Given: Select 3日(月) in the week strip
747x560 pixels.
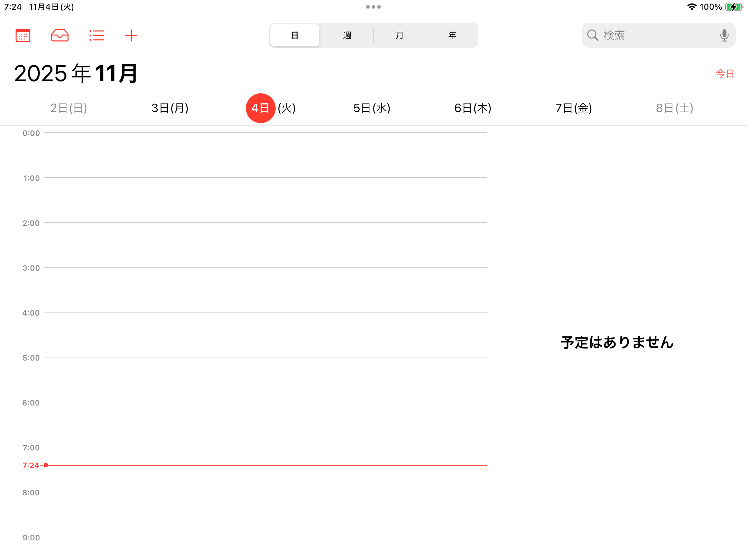Looking at the screenshot, I should click(x=170, y=108).
